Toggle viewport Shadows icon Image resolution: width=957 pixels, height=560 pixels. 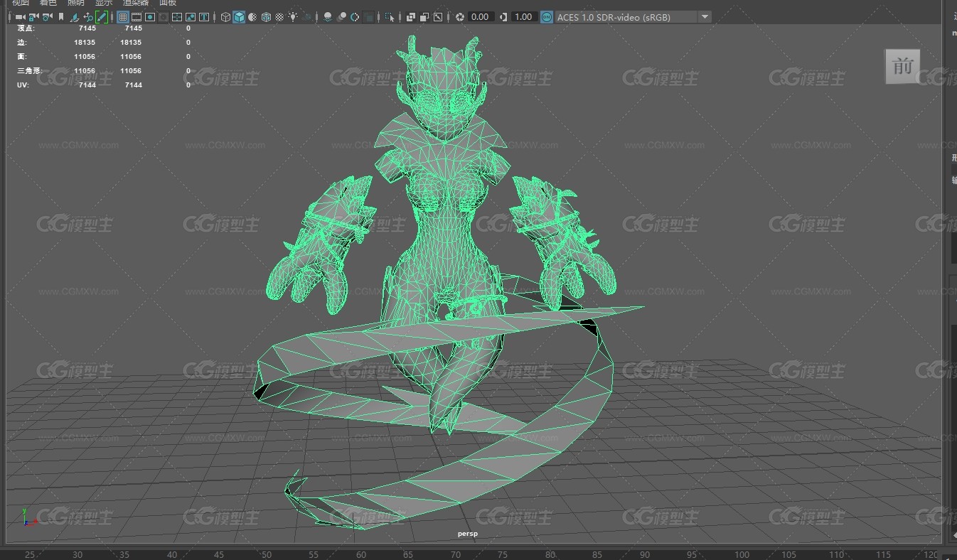click(308, 16)
